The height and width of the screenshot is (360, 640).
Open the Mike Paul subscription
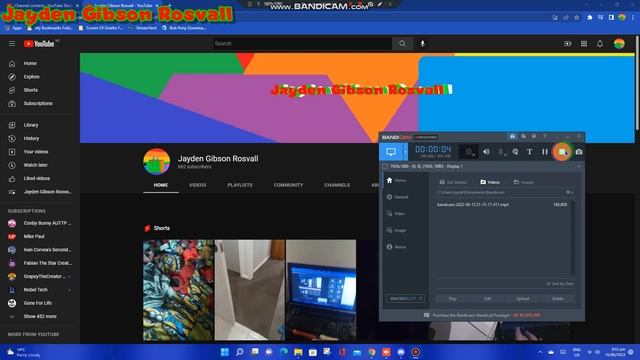pos(40,236)
